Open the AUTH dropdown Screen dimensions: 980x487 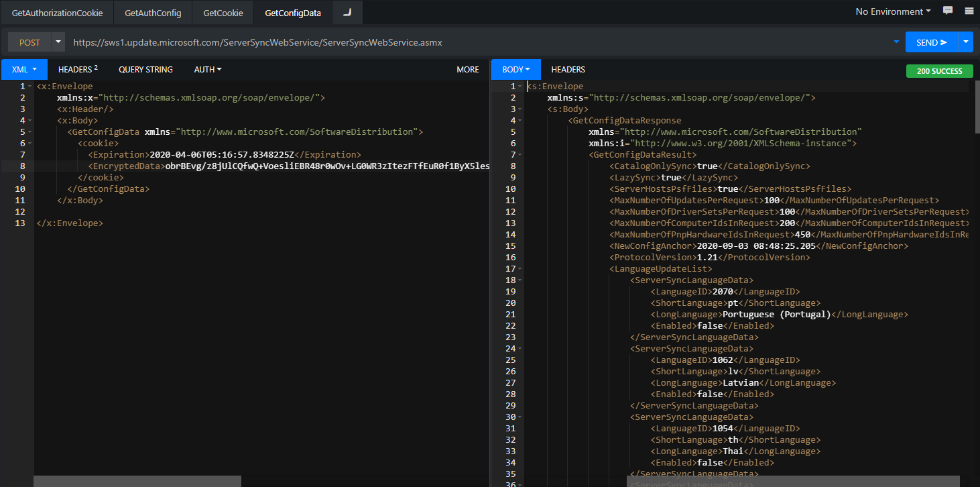coord(208,69)
